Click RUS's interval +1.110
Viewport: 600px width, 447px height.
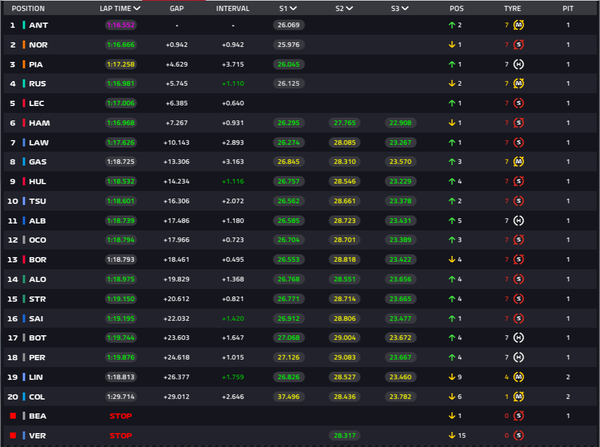233,83
